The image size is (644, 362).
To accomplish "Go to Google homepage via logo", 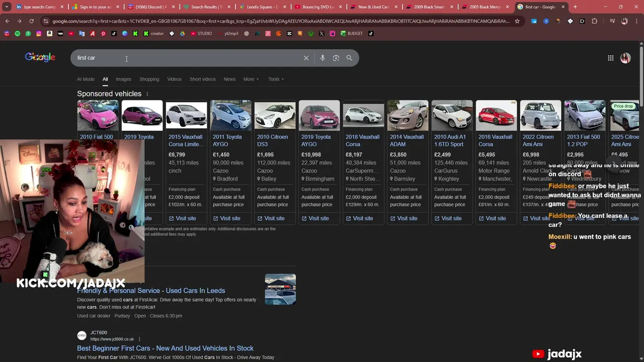I will pyautogui.click(x=40, y=57).
